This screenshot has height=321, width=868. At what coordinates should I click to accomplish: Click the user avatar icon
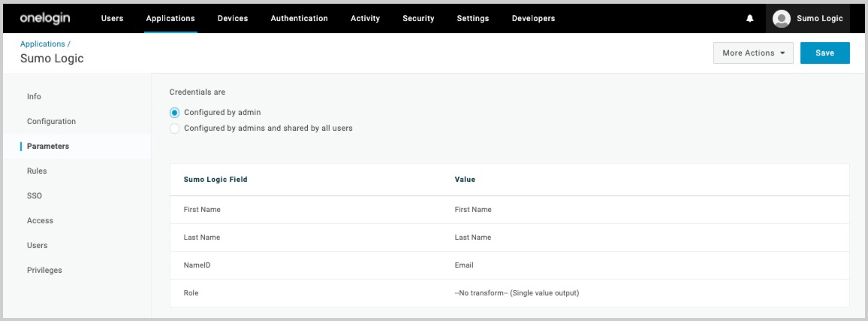tap(782, 18)
